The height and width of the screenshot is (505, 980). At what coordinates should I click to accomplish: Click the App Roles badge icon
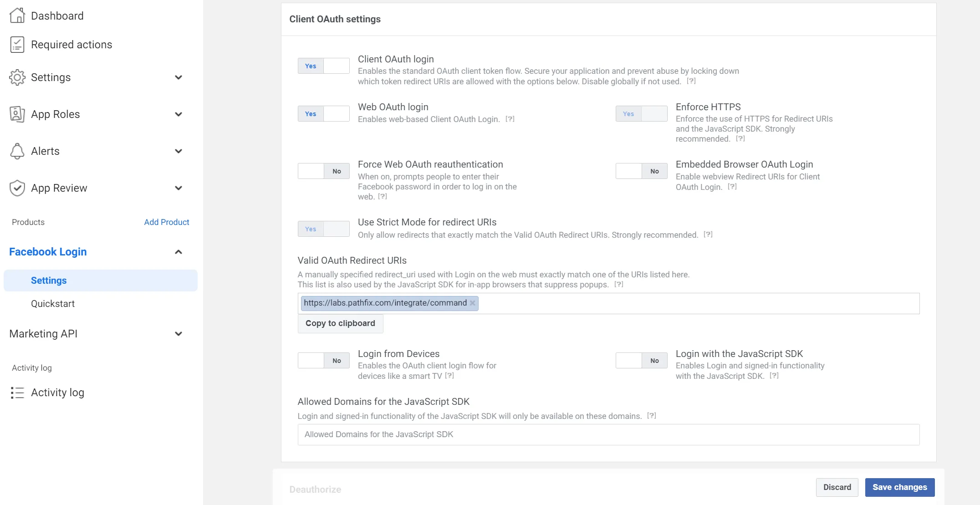coord(17,114)
